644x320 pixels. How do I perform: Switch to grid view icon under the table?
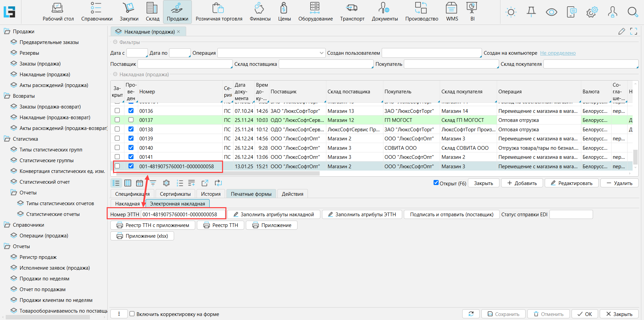(x=128, y=183)
